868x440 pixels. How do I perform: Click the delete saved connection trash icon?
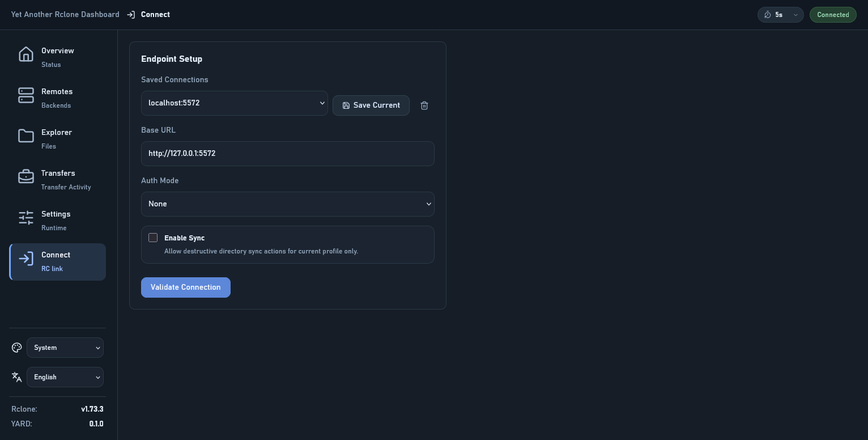424,105
